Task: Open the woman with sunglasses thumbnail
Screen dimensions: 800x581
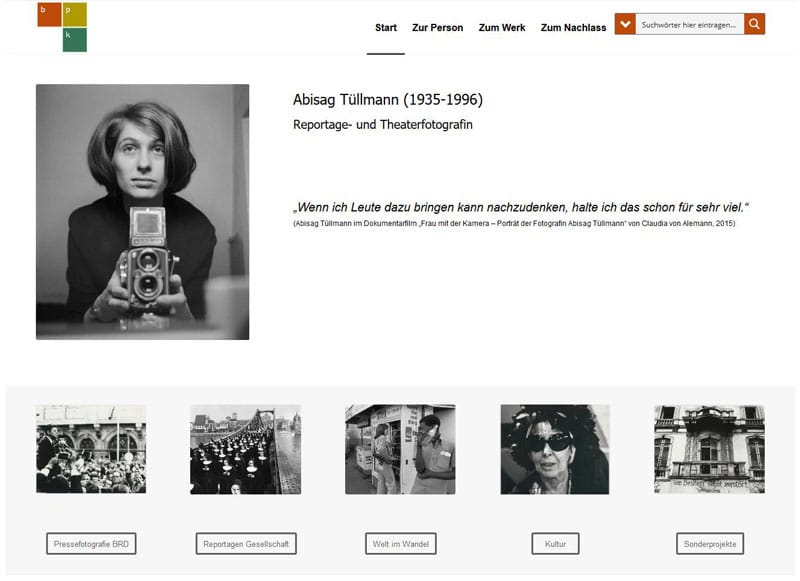Action: click(x=554, y=449)
